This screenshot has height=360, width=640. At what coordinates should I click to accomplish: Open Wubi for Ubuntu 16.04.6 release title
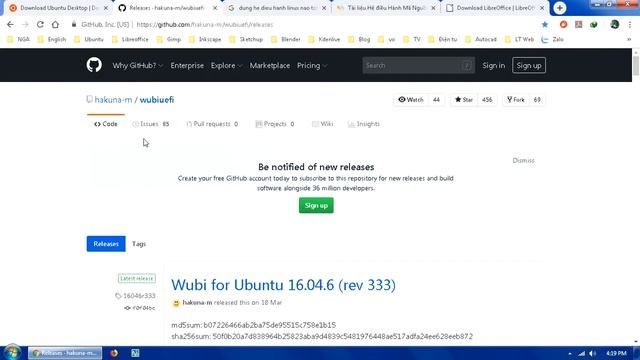click(x=283, y=284)
